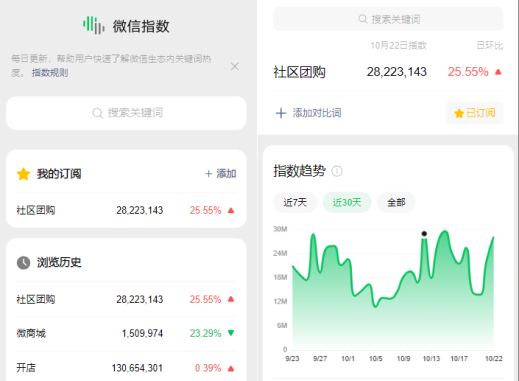The height and width of the screenshot is (381, 519).
Task: Click the 23.29% change in 微商城 row
Action: tap(206, 333)
